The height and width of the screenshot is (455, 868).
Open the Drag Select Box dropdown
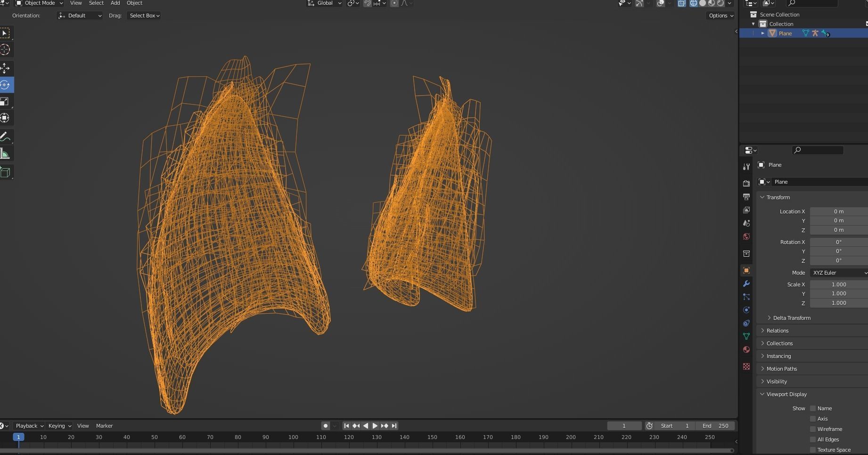[x=144, y=16]
